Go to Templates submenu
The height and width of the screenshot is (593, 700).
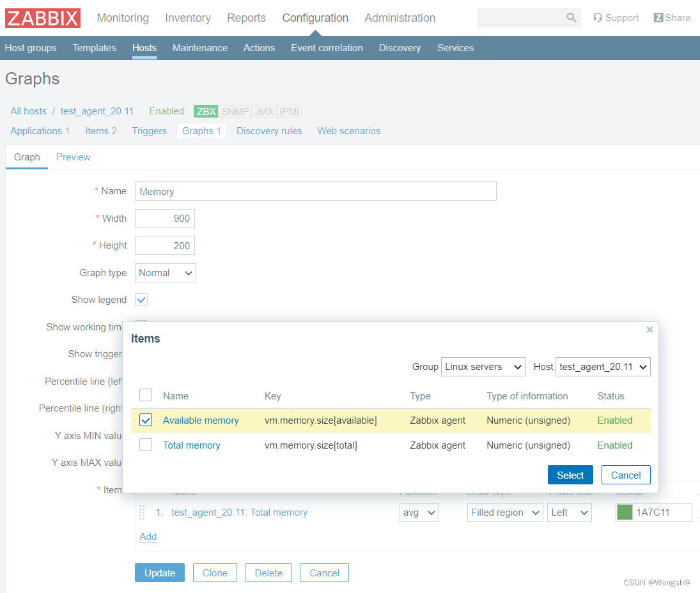pos(94,48)
